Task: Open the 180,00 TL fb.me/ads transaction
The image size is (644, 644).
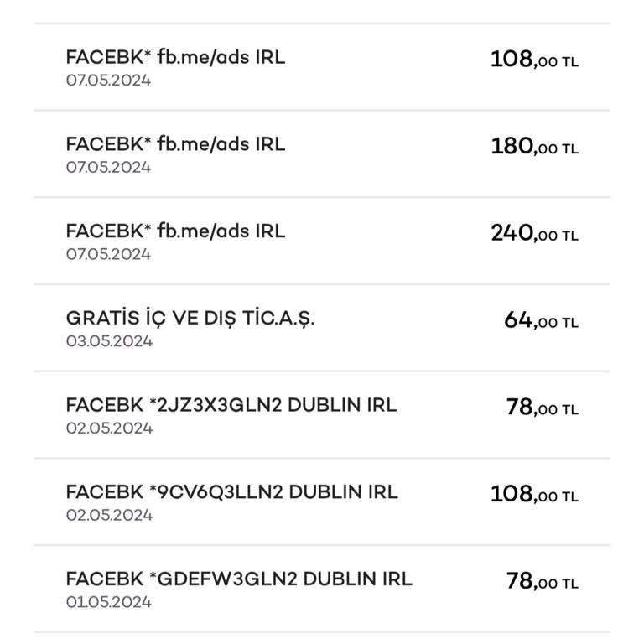Action: pyautogui.click(x=322, y=154)
